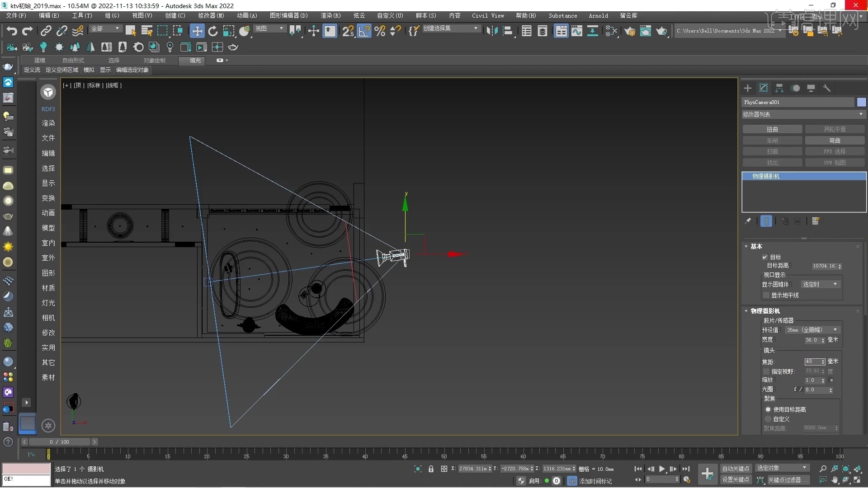Click the Zoom Extents viewport icon

[x=845, y=469]
